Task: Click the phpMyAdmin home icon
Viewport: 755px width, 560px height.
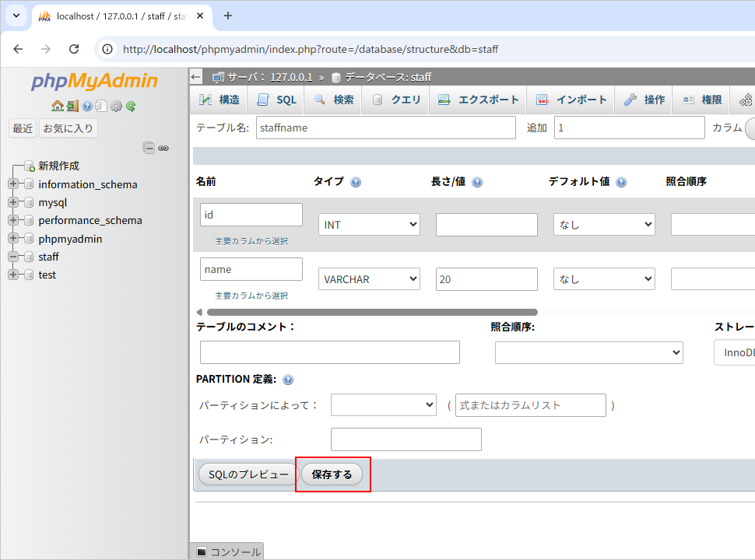Action: pyautogui.click(x=57, y=106)
